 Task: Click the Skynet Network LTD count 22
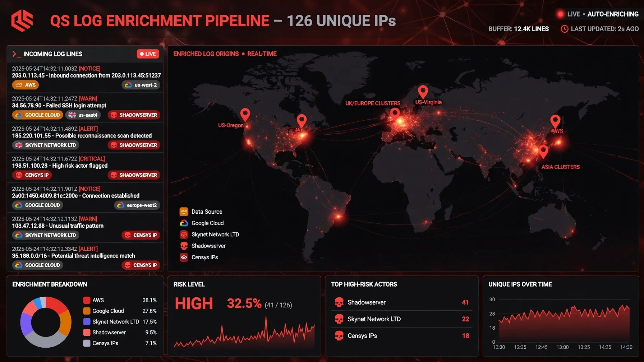coord(465,319)
